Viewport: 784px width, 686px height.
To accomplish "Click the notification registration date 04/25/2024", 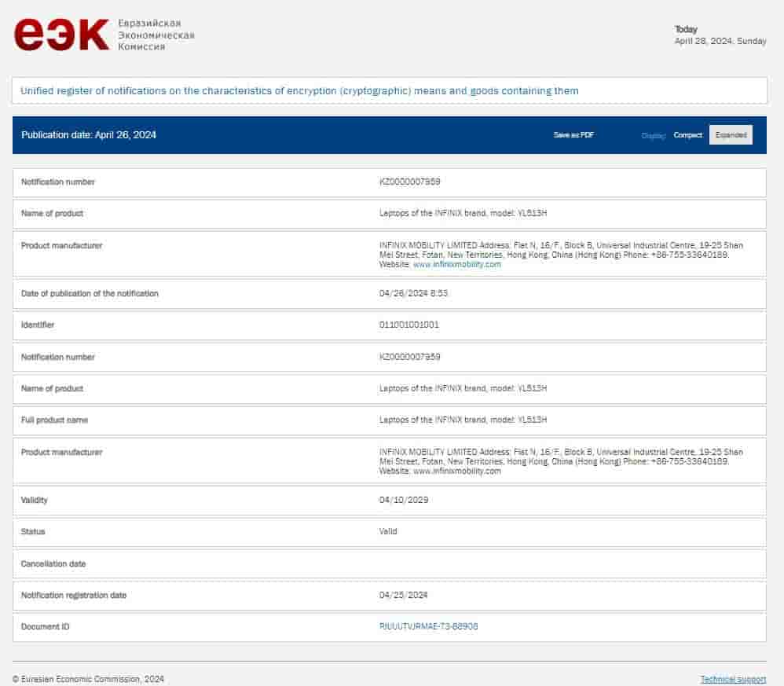I will (404, 596).
